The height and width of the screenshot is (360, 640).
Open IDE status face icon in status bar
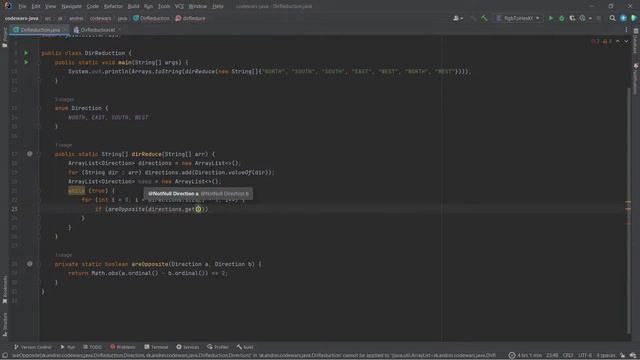point(633,356)
